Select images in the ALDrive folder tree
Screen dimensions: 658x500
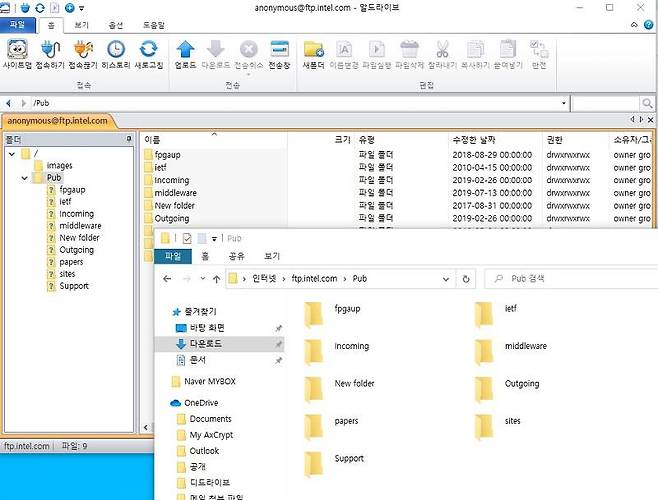click(x=59, y=165)
